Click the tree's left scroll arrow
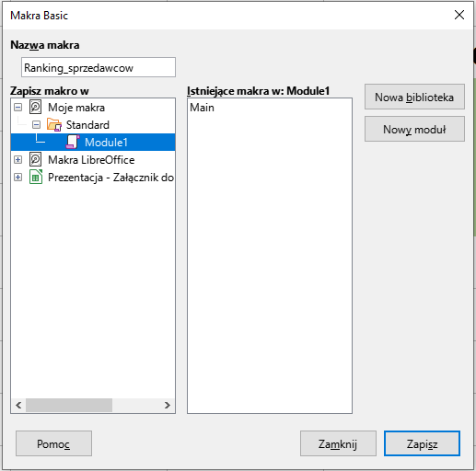The width and height of the screenshot is (476, 471). (18, 405)
